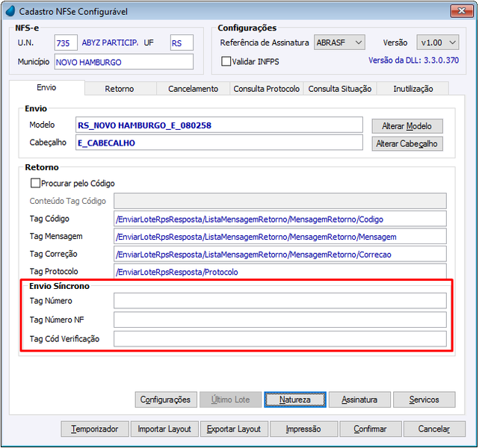479x448 pixels.
Task: Enable the Validar INFPS checkbox
Action: point(226,61)
